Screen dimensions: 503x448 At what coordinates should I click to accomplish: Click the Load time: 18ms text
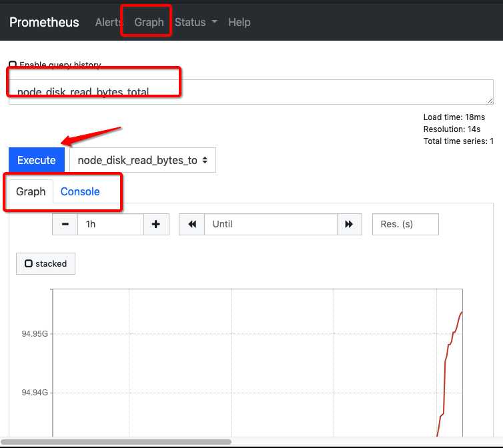tap(454, 117)
